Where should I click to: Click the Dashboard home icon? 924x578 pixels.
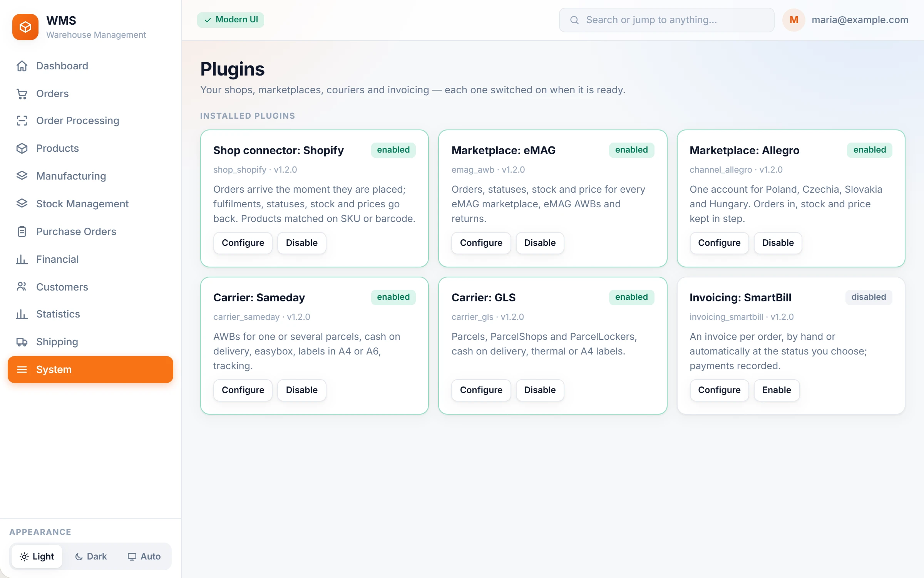point(22,66)
